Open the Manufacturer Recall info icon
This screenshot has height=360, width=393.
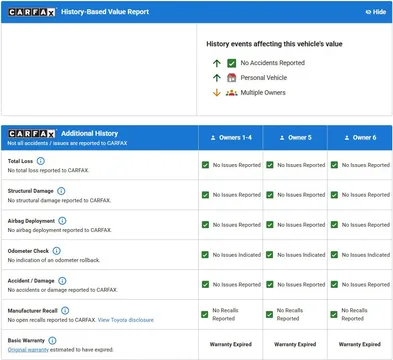pos(65,311)
